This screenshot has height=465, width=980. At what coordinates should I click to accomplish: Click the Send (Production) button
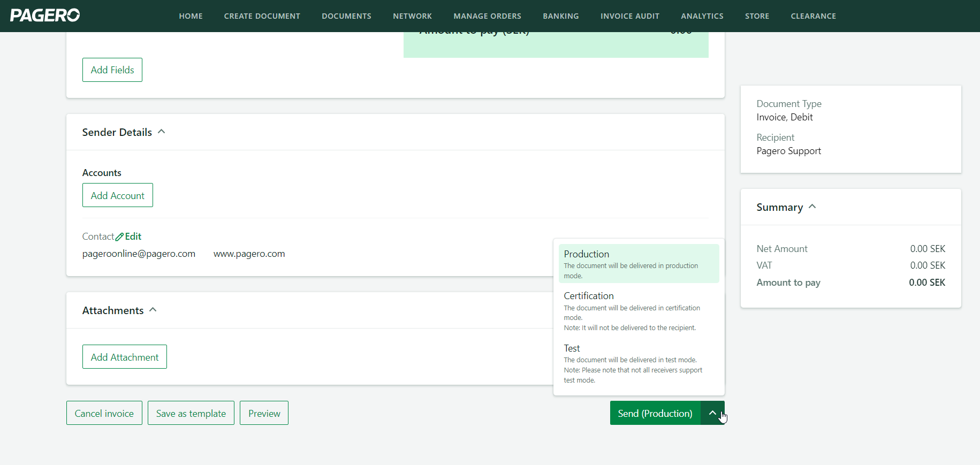tap(655, 413)
